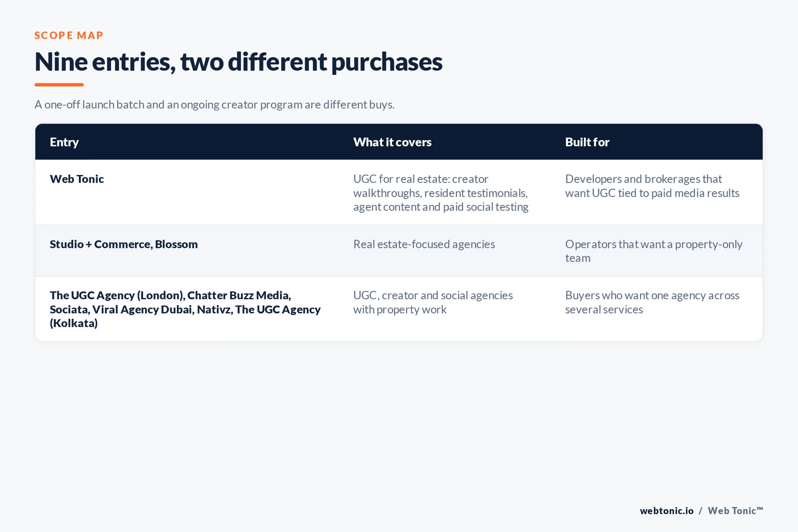Image resolution: width=798 pixels, height=532 pixels.
Task: Click the Web Tonic™ footer brand text
Action: click(736, 511)
